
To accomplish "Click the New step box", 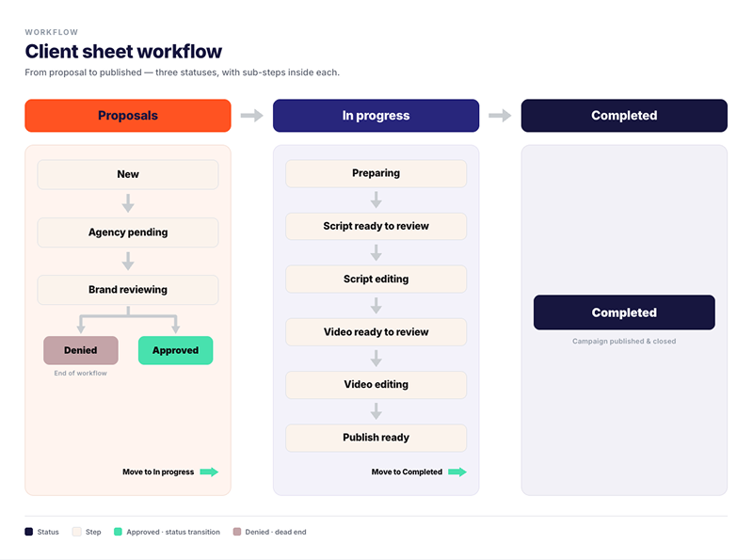I will 128,174.
